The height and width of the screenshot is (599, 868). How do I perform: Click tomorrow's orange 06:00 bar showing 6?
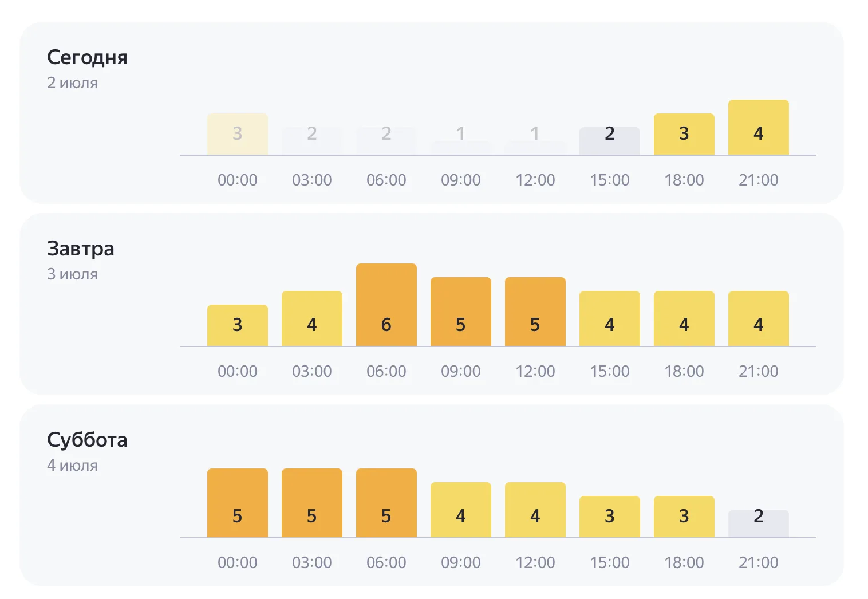386,305
